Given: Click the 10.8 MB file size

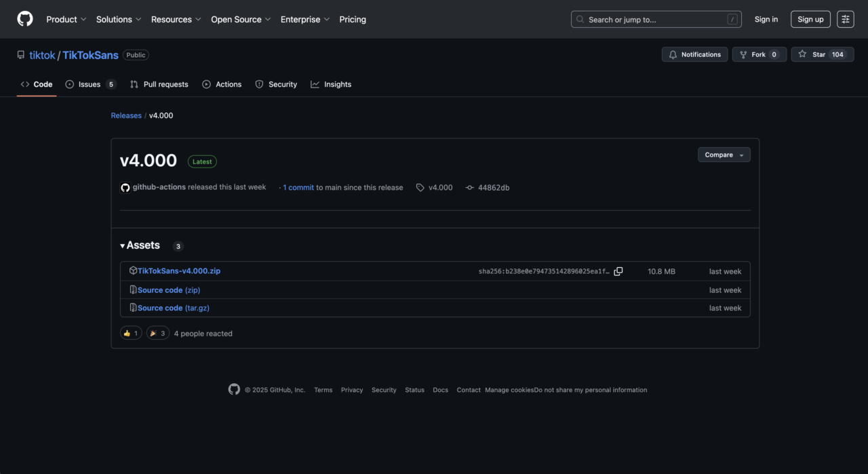Looking at the screenshot, I should point(661,271).
